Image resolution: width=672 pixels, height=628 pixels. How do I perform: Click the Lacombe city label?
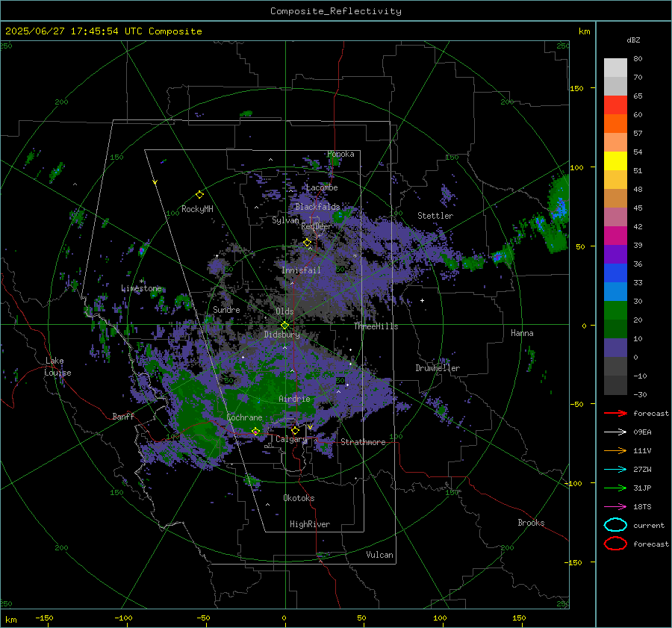322,187
